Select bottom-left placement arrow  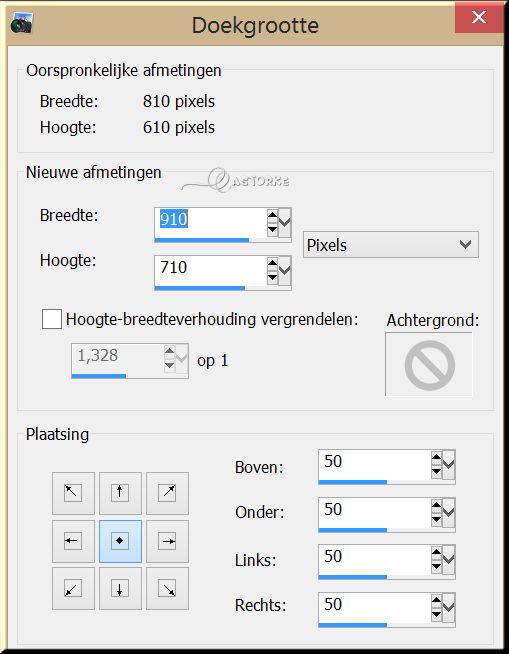[x=73, y=589]
